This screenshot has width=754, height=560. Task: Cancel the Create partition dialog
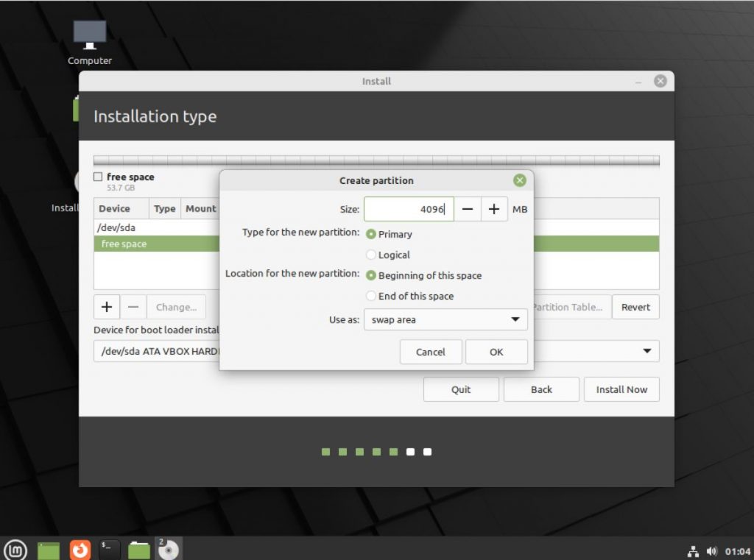click(431, 352)
